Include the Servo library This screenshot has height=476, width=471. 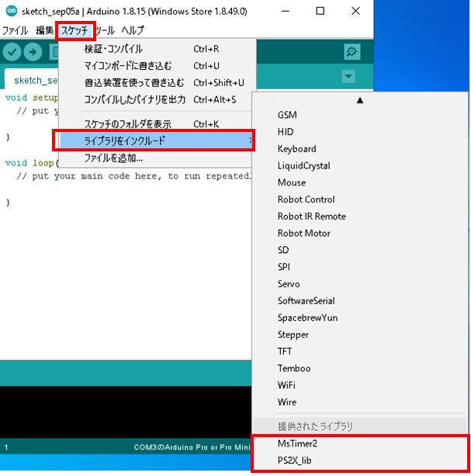coord(360,284)
